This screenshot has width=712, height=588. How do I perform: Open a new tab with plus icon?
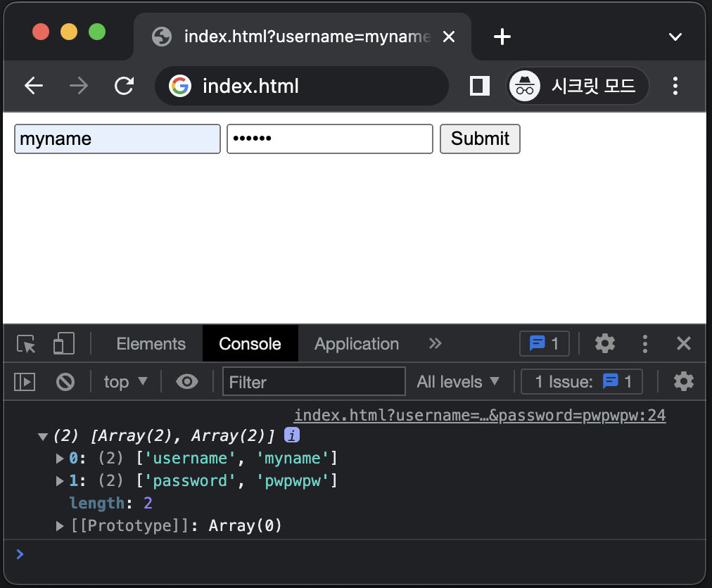pos(502,37)
